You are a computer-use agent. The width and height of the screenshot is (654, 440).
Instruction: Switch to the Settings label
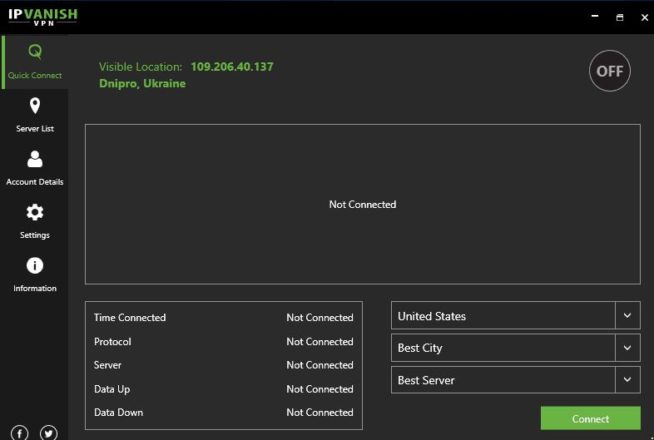pyautogui.click(x=35, y=235)
